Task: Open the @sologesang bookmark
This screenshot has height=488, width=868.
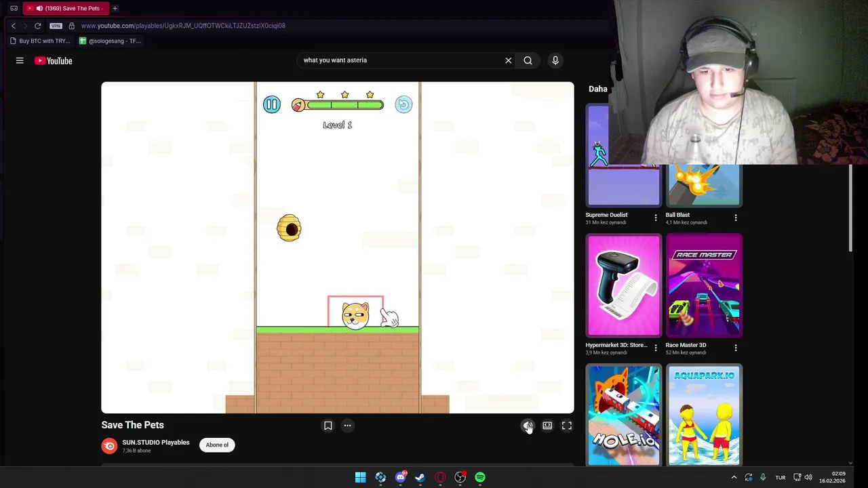Action: 110,41
